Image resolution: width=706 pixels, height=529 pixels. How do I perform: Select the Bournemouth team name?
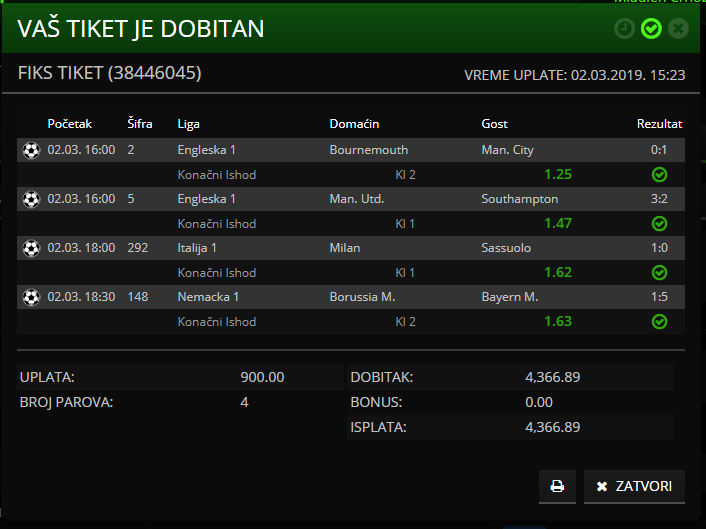pyautogui.click(x=369, y=150)
